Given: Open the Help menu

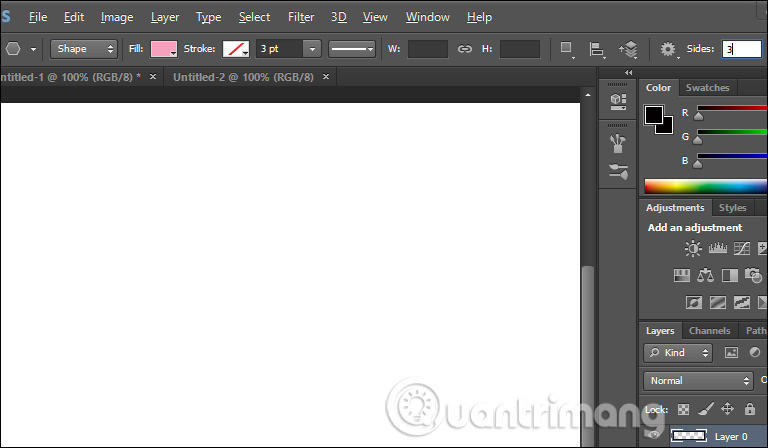Looking at the screenshot, I should (x=479, y=17).
